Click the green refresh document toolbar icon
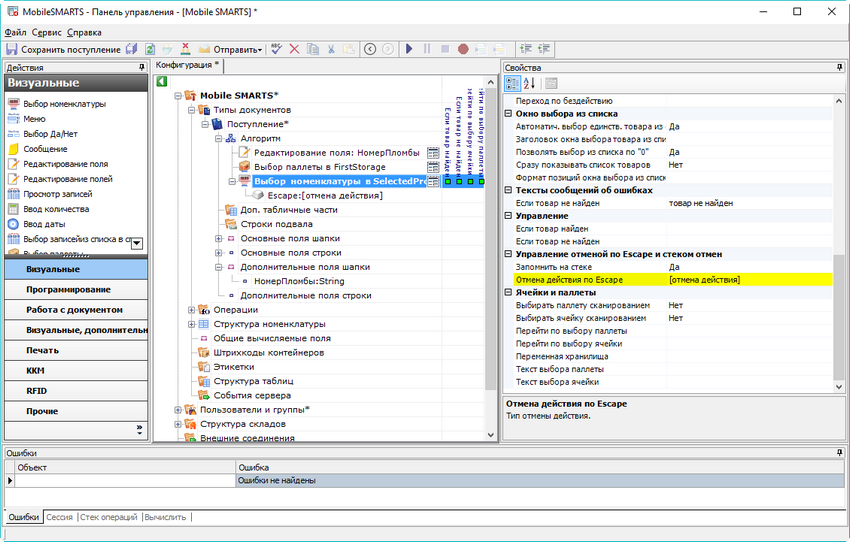This screenshot has height=542, width=850. 150,49
